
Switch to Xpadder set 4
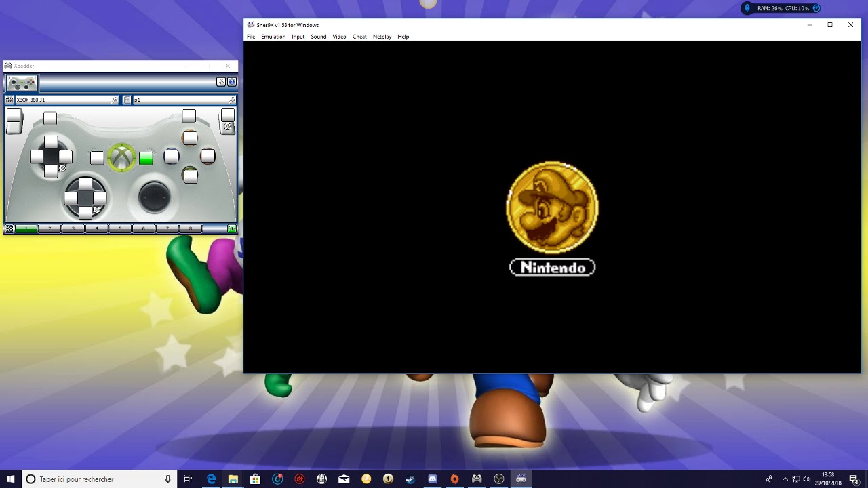(97, 229)
